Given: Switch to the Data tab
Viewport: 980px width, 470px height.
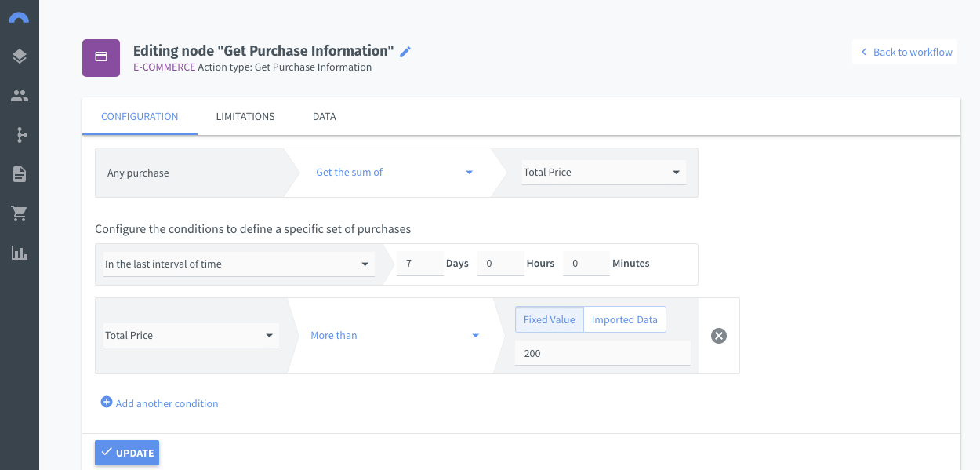Looking at the screenshot, I should [x=325, y=116].
